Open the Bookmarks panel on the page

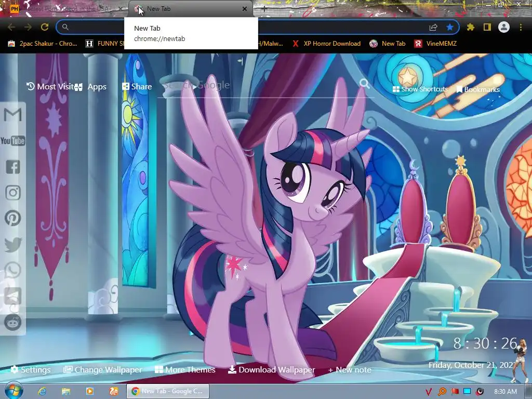coord(478,89)
